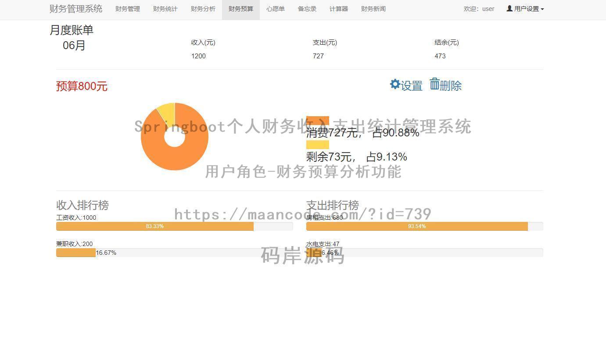Screen dimensions: 606x364
Task: Click the 83.33% 工资收入 progress bar
Action: coord(155,226)
